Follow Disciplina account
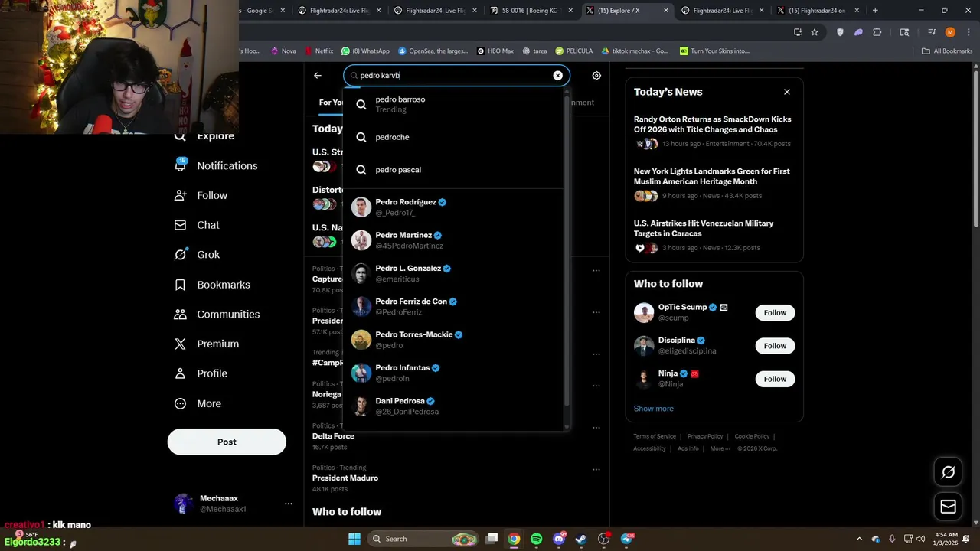The width and height of the screenshot is (980, 551). [x=775, y=346]
